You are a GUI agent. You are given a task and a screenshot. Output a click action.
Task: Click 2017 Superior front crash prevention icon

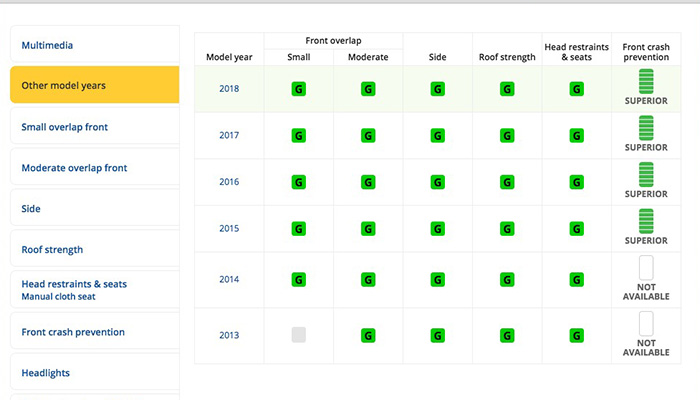tap(646, 128)
